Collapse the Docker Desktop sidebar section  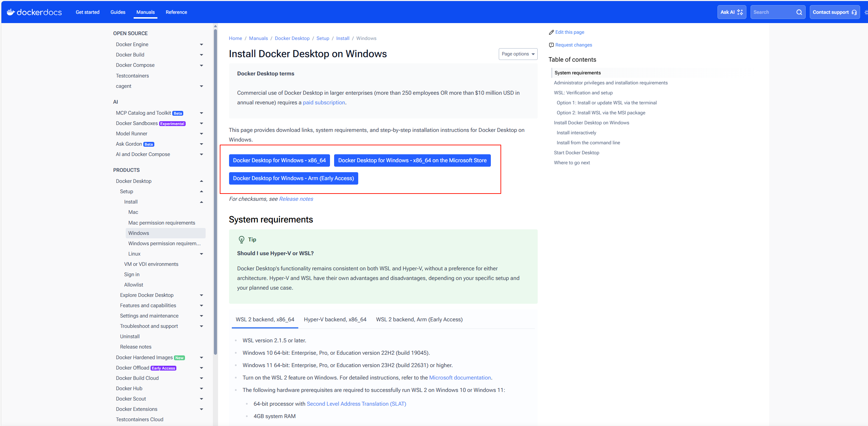[x=201, y=181]
